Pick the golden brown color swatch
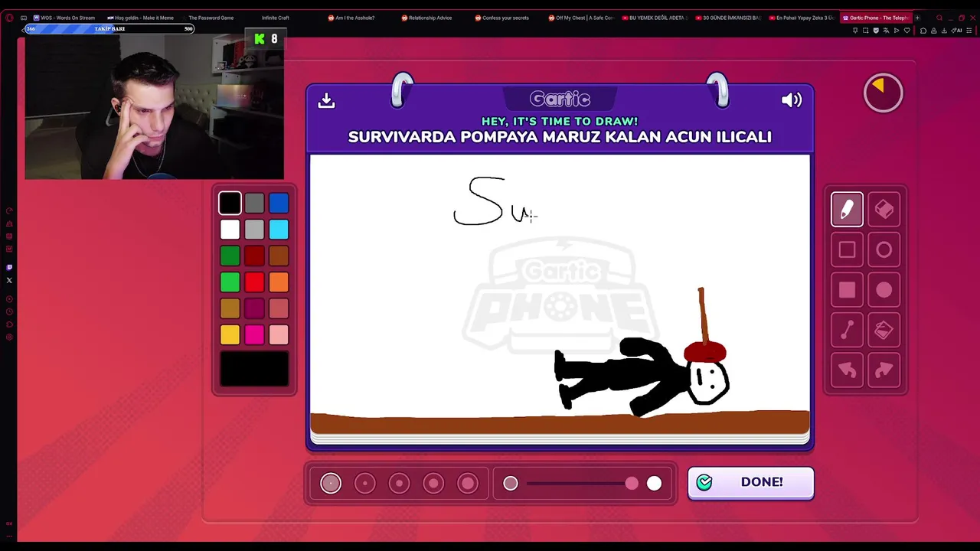Image resolution: width=980 pixels, height=551 pixels. pos(230,308)
